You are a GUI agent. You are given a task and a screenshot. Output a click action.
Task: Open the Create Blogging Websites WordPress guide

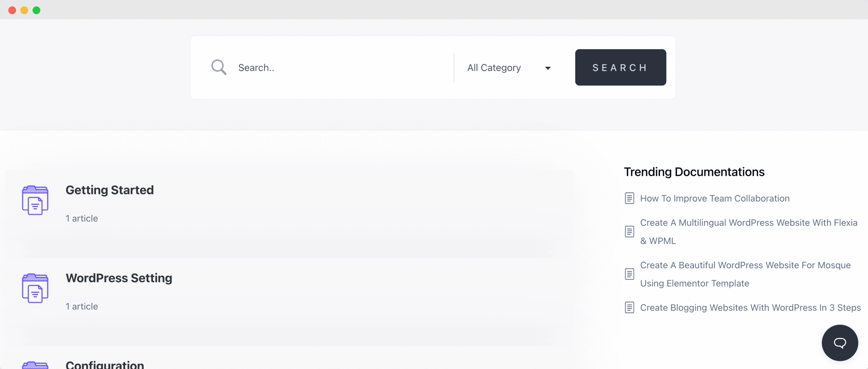click(x=750, y=307)
